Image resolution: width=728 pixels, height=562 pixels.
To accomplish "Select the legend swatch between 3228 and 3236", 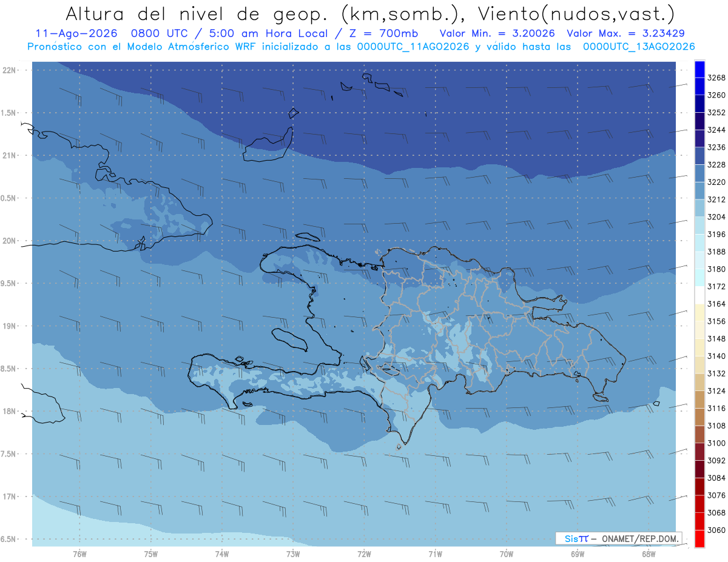I will tap(699, 156).
